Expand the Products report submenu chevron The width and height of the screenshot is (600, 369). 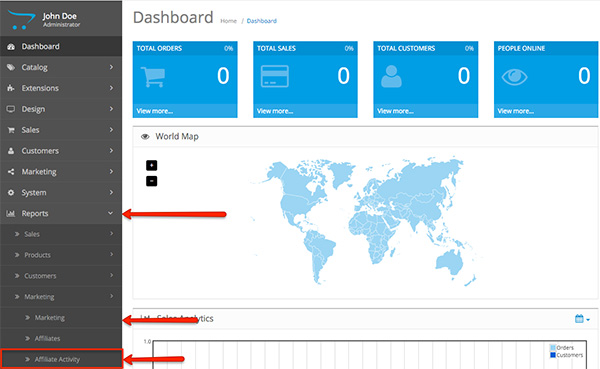tap(111, 255)
